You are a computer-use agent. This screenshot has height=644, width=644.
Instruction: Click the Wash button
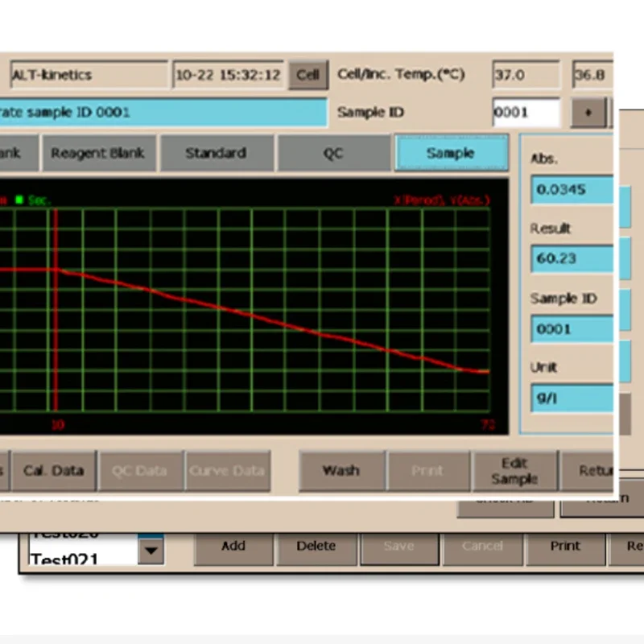341,471
